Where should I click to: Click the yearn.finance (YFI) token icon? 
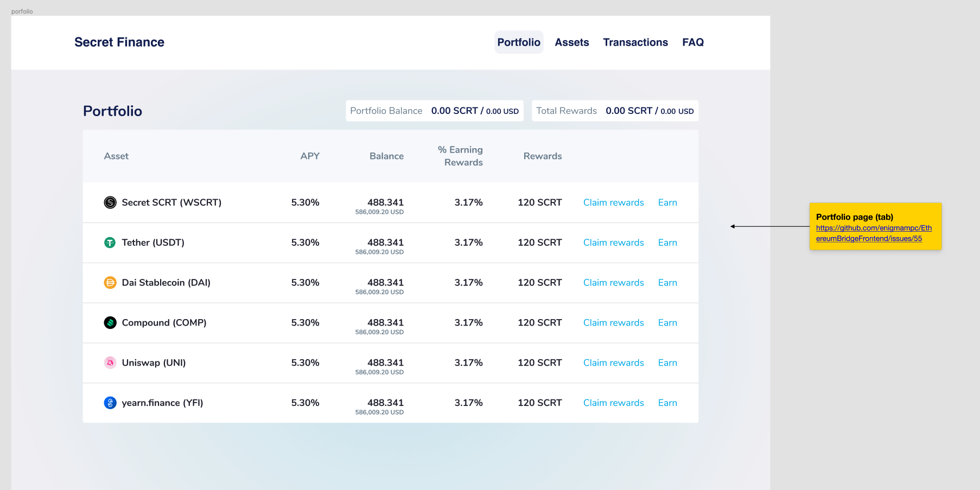[x=110, y=403]
